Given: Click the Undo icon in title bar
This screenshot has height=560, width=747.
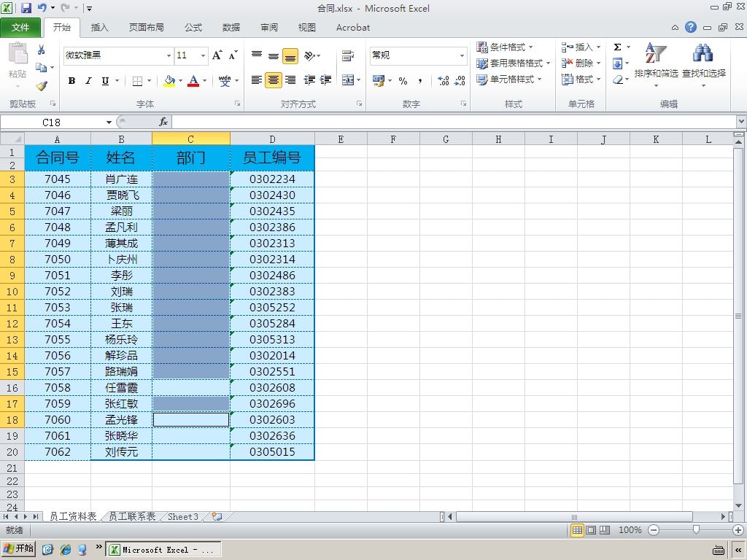Looking at the screenshot, I should pyautogui.click(x=42, y=7).
